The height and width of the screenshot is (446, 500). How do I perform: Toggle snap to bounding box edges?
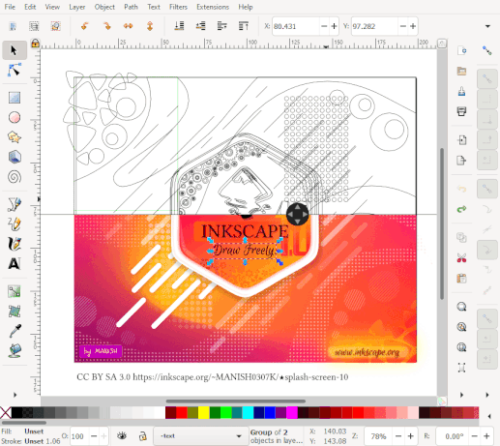coord(487,99)
